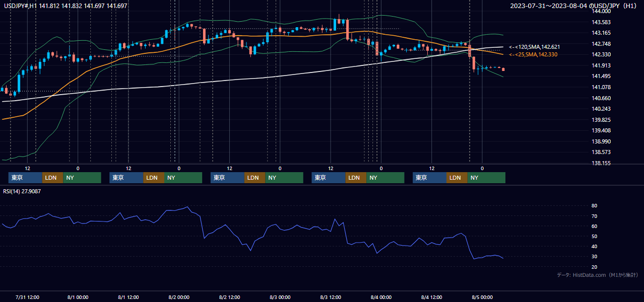Click the 138.990 price axis label
Screen dimensions: 644x302
(x=601, y=141)
